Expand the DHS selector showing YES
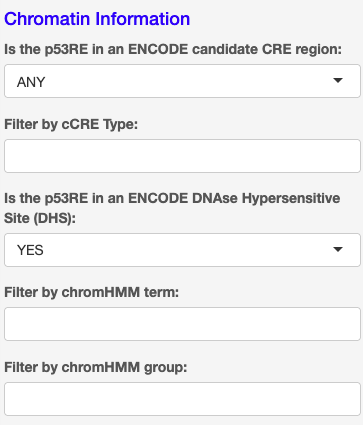363x425 pixels. (x=182, y=250)
